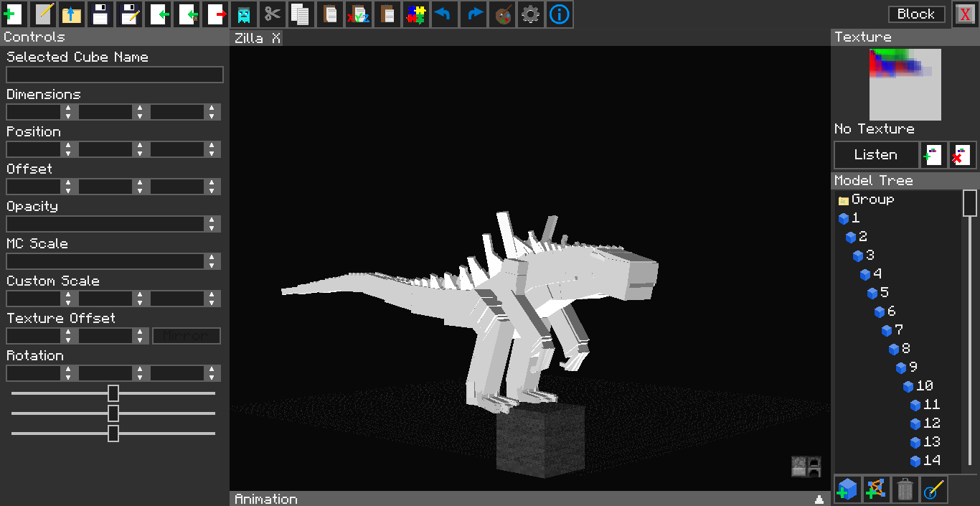Viewport: 980px width, 506px height.
Task: Click the puzzle piece plugins icon
Action: coord(415,14)
